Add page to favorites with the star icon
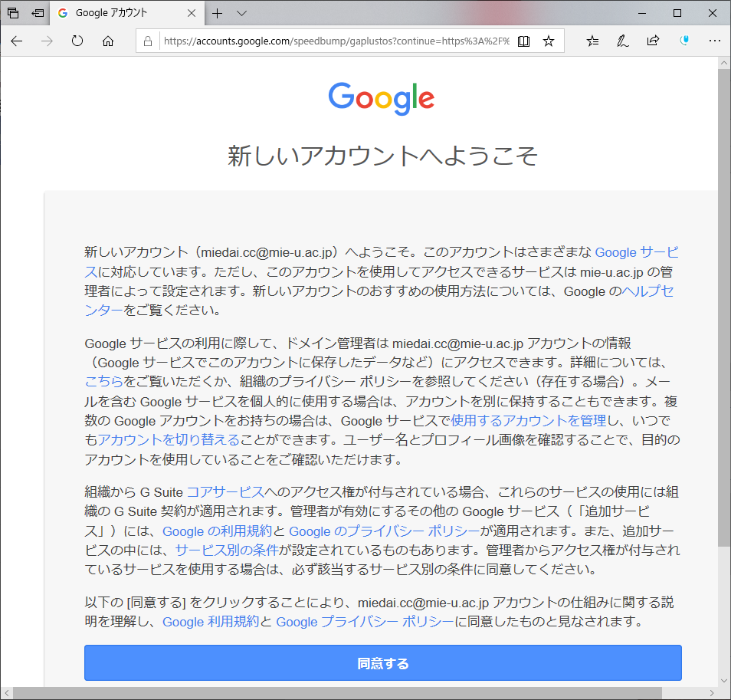 549,41
